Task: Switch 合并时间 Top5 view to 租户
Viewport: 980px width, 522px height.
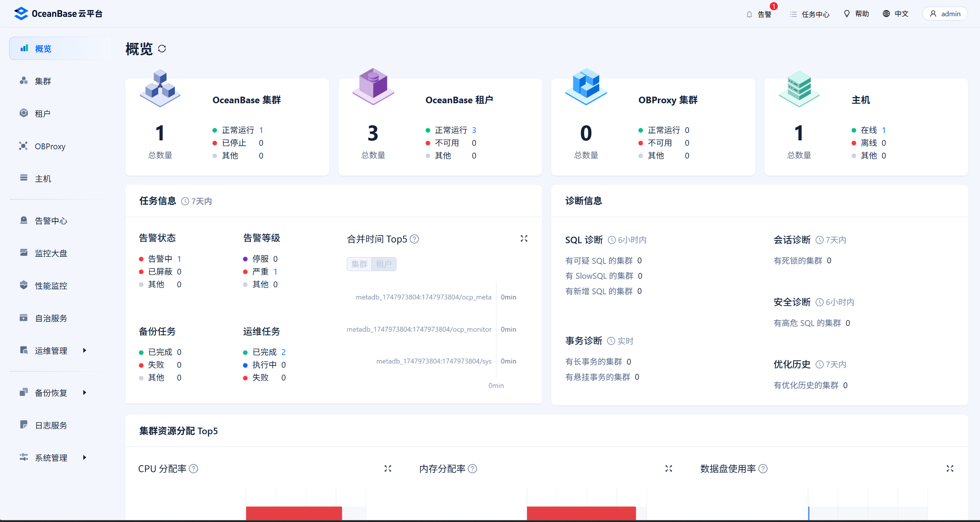Action: tap(384, 264)
